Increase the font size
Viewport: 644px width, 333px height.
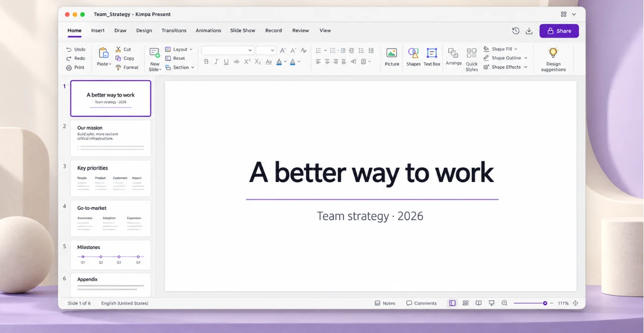pos(283,50)
